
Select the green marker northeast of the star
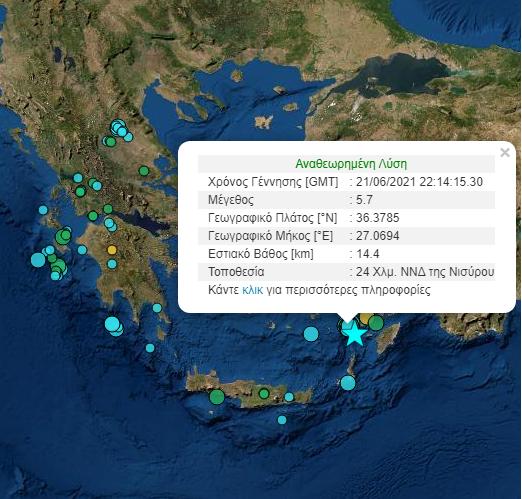(376, 323)
